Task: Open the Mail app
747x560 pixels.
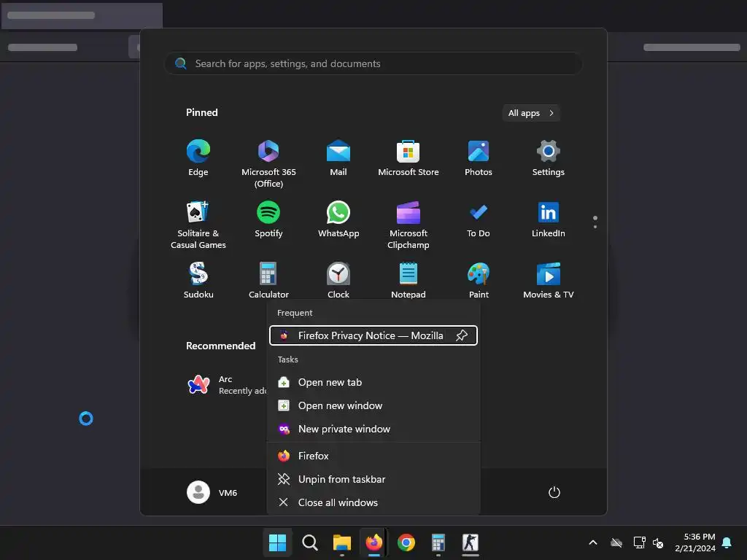Action: [x=338, y=158]
